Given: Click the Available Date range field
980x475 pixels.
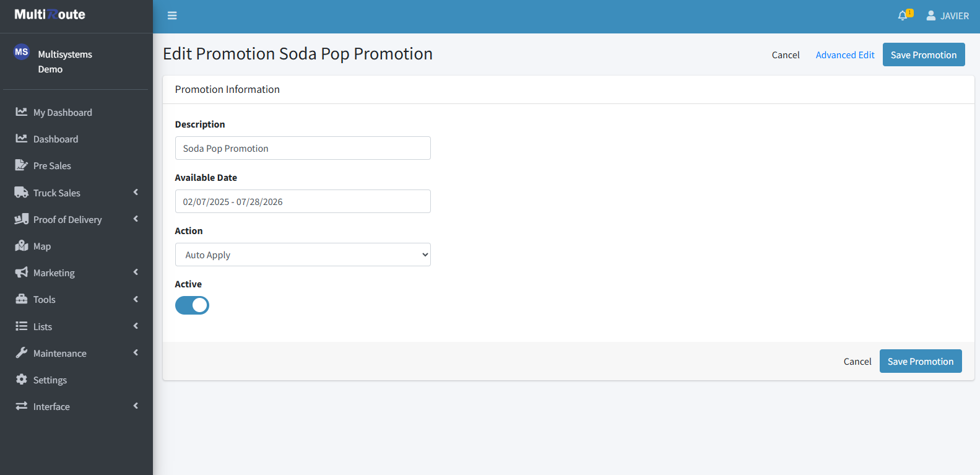Looking at the screenshot, I should [303, 201].
